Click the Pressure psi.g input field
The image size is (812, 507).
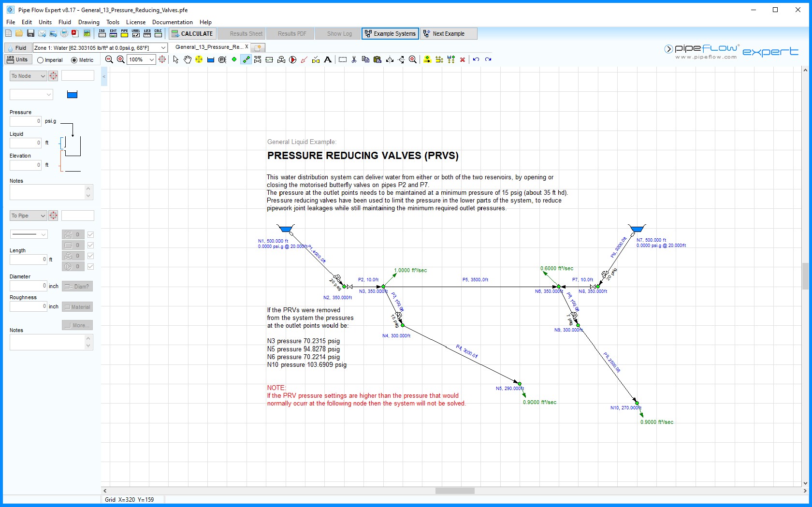point(26,121)
